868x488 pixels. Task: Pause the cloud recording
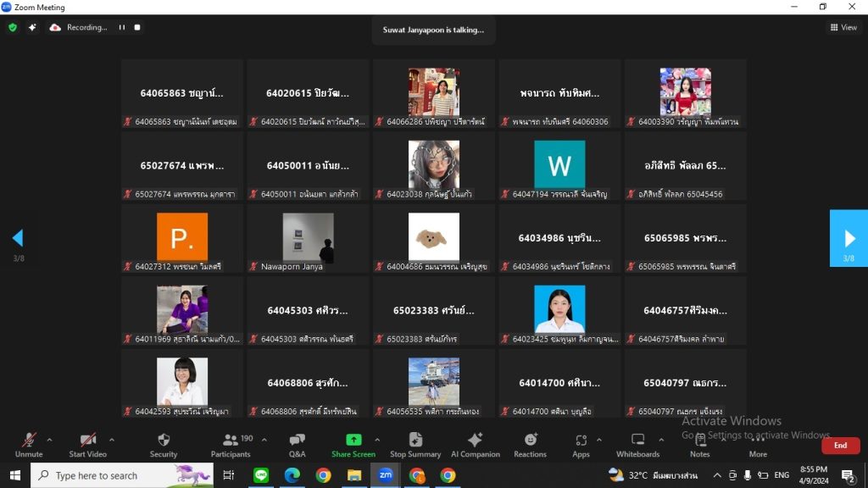coord(122,27)
